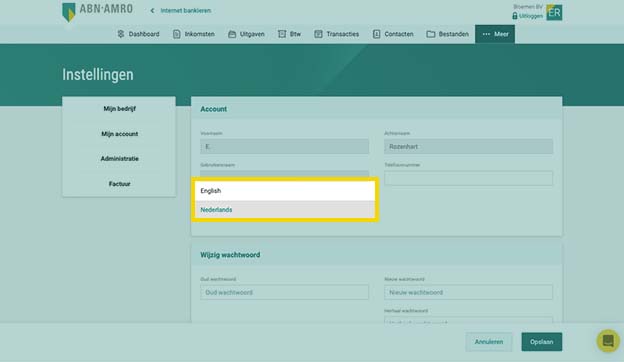The height and width of the screenshot is (362, 624).
Task: Click the Bloemen BV company name
Action: pyautogui.click(x=528, y=7)
